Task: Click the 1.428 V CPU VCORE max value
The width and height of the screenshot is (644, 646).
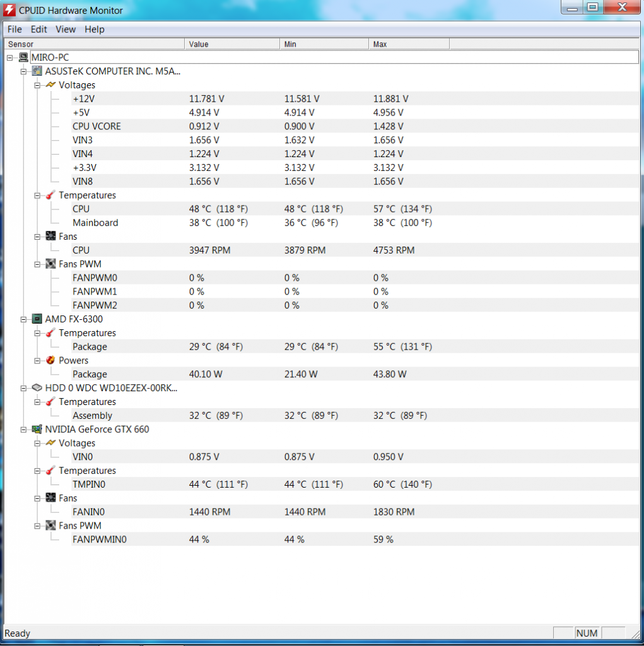Action: [x=388, y=126]
